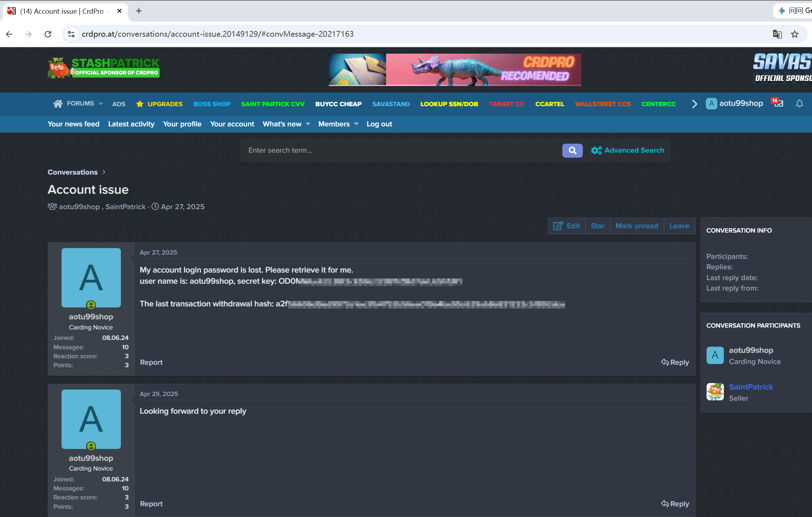Click the forward navigation arrow
Screen dimensions: 812x517
coord(28,34)
